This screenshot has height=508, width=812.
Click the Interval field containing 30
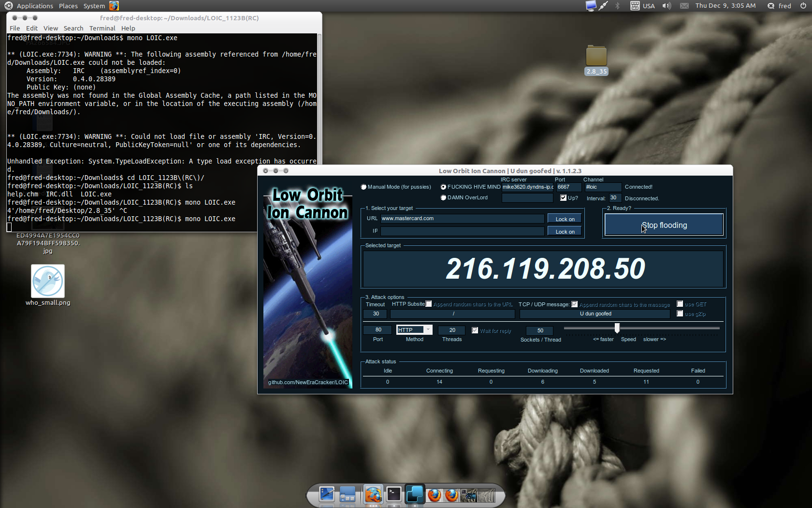[614, 198]
